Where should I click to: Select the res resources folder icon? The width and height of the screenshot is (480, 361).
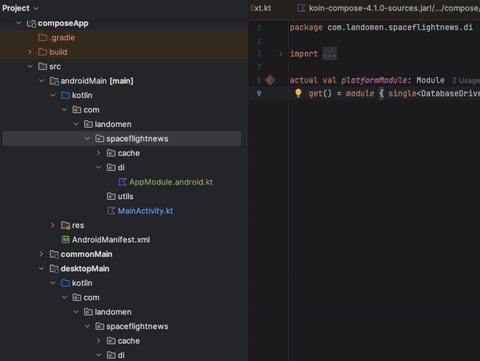pos(65,225)
